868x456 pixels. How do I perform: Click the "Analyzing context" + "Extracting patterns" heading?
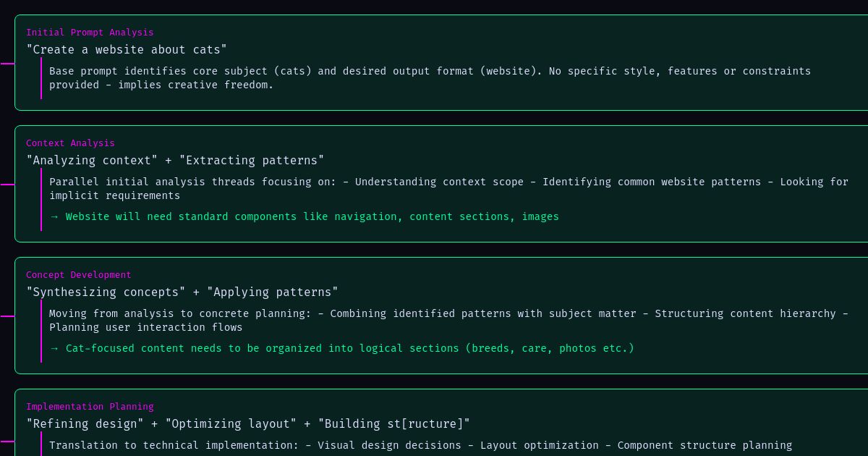point(175,161)
